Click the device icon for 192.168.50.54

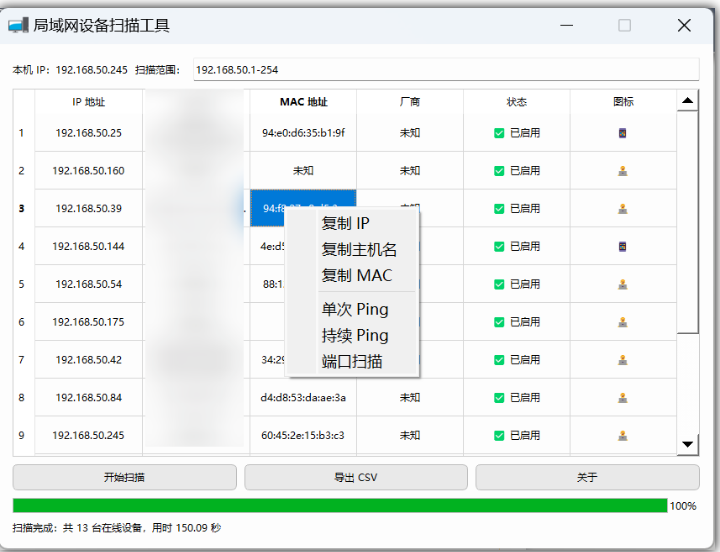623,284
